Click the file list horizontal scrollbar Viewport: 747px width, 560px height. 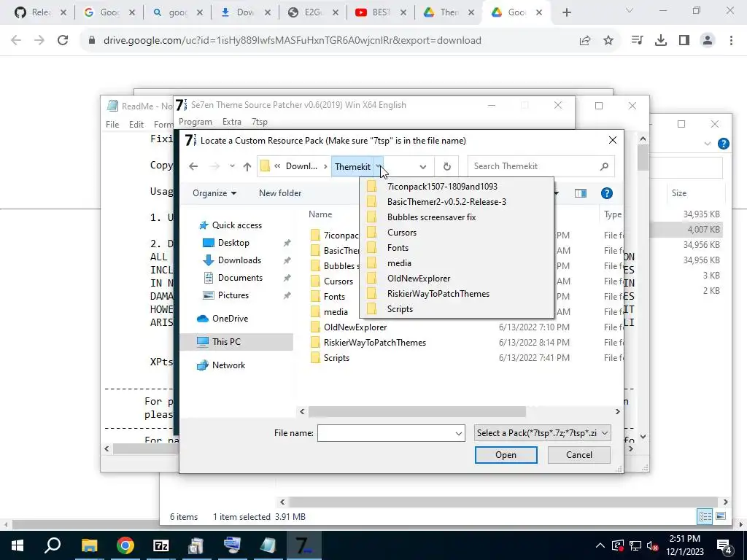point(417,411)
